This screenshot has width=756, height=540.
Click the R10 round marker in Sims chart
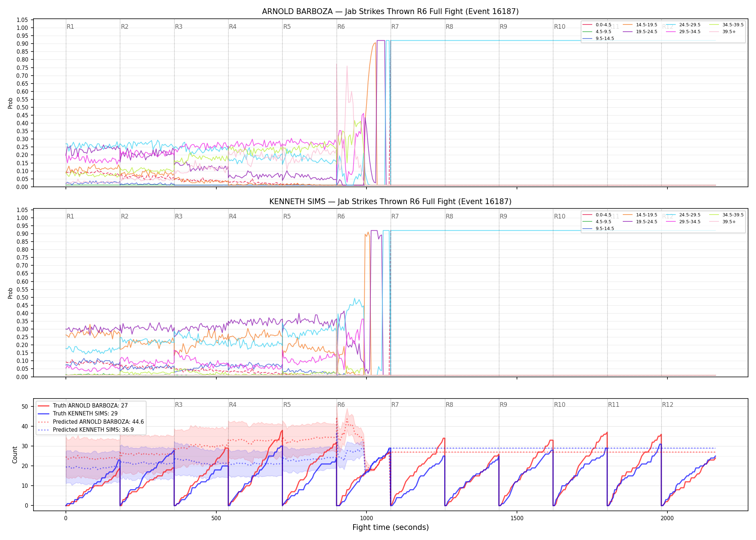[x=559, y=216]
